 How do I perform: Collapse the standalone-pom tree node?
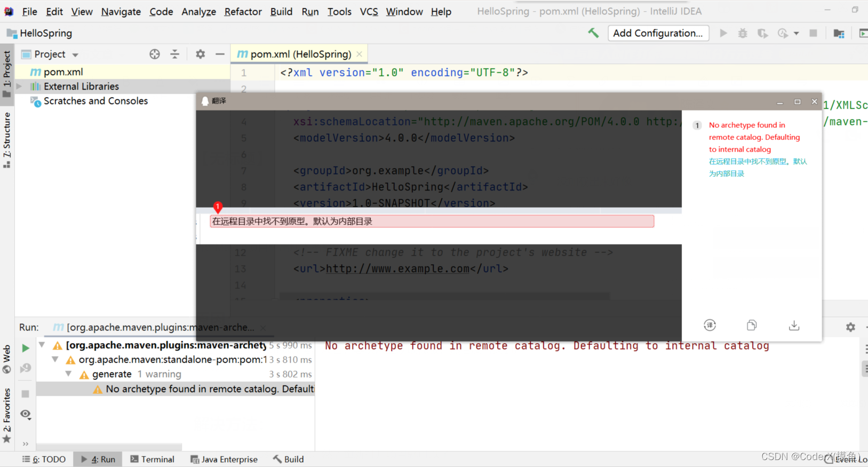pos(55,360)
